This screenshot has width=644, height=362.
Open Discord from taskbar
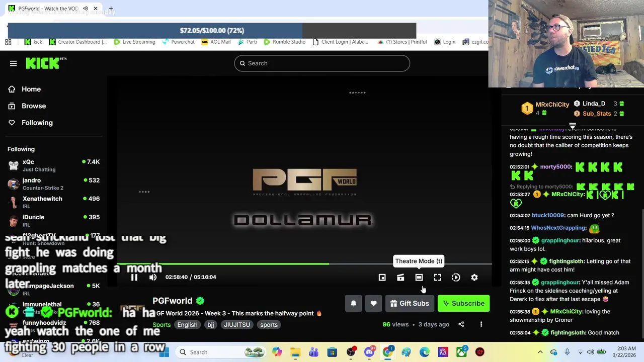click(x=369, y=352)
